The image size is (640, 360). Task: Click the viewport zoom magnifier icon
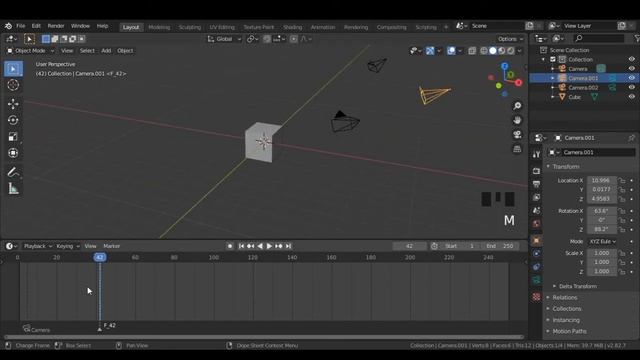517,106
